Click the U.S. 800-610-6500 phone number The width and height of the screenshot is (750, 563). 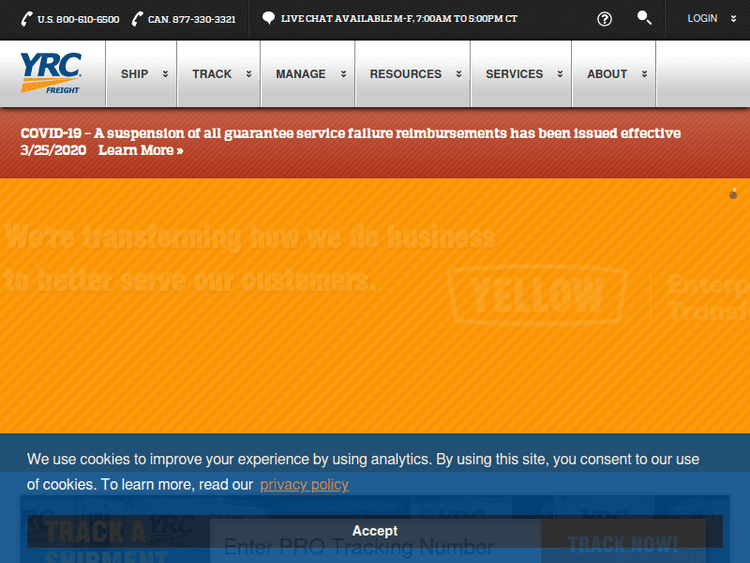[x=78, y=19]
